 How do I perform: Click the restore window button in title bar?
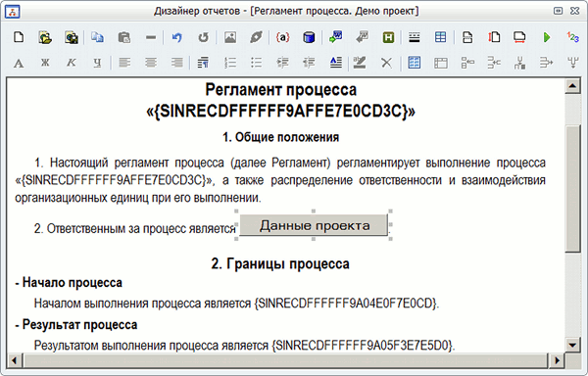tap(558, 11)
